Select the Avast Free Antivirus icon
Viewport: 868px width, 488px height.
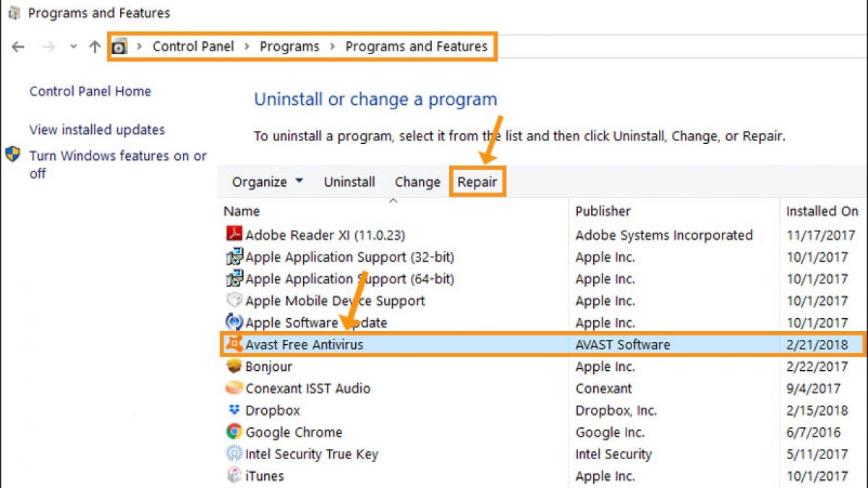pyautogui.click(x=234, y=345)
